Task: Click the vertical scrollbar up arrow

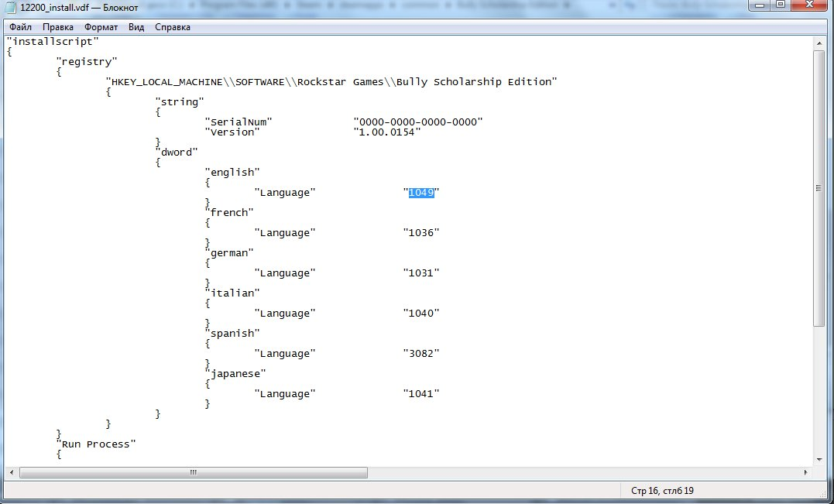Action: 819,42
